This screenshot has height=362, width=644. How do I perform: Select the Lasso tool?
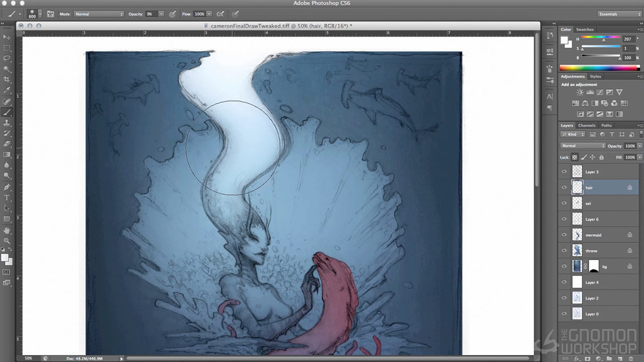[7, 58]
